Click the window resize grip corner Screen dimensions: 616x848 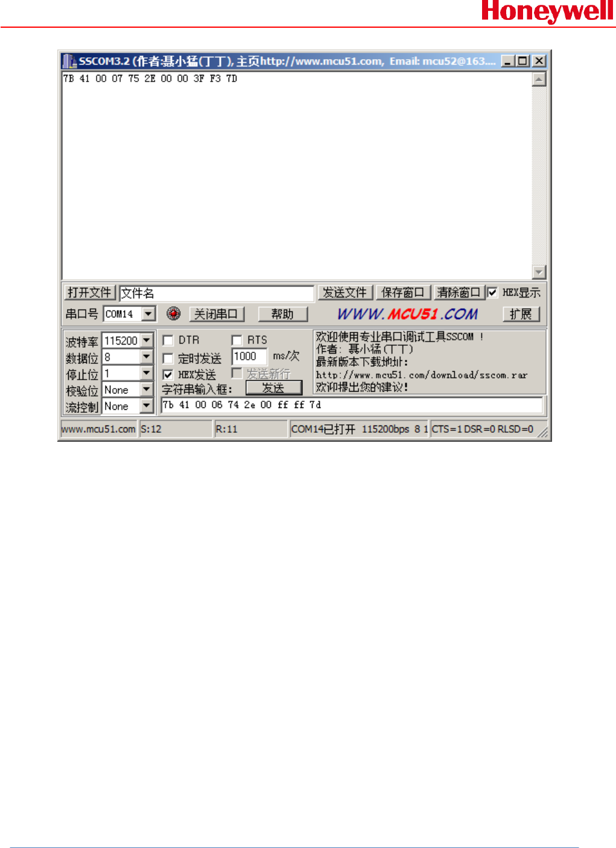(x=543, y=432)
